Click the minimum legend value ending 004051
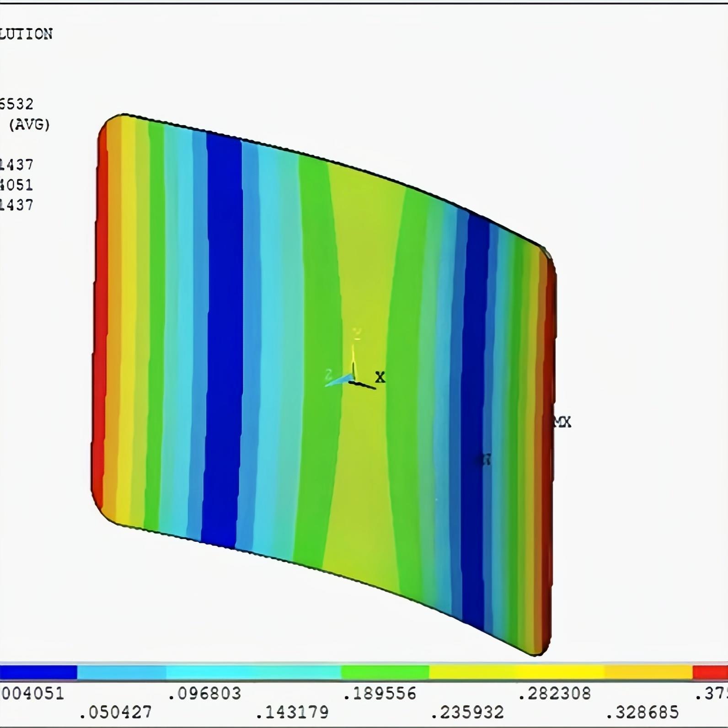 click(x=32, y=694)
